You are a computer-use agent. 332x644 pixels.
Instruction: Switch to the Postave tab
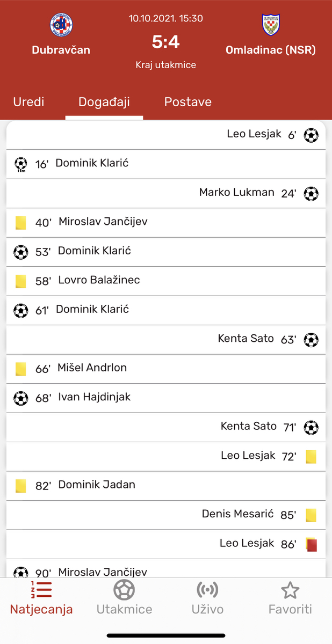(188, 102)
